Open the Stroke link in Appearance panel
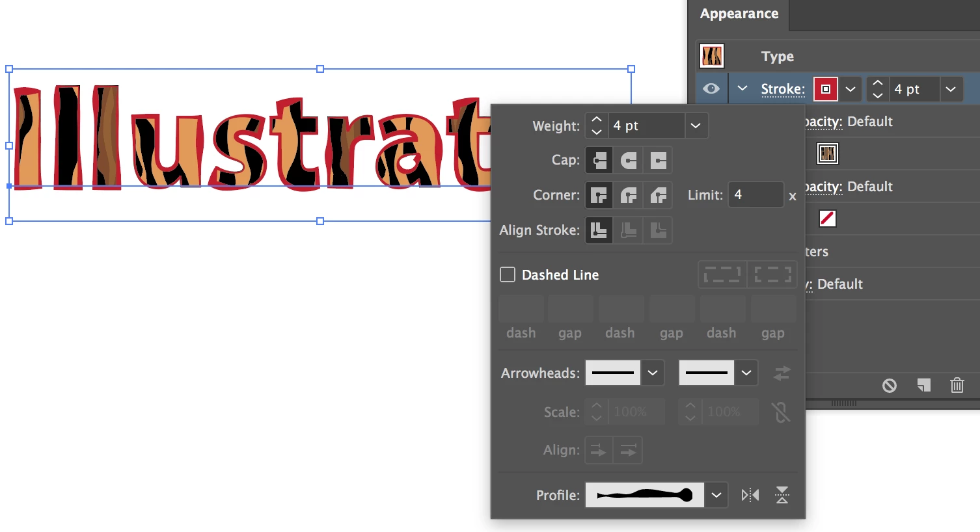 [783, 89]
